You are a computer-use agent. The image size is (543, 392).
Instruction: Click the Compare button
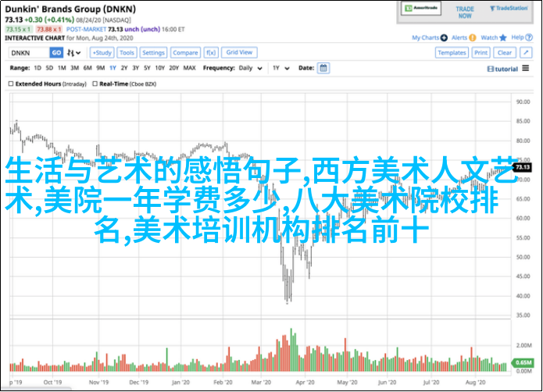(x=185, y=52)
